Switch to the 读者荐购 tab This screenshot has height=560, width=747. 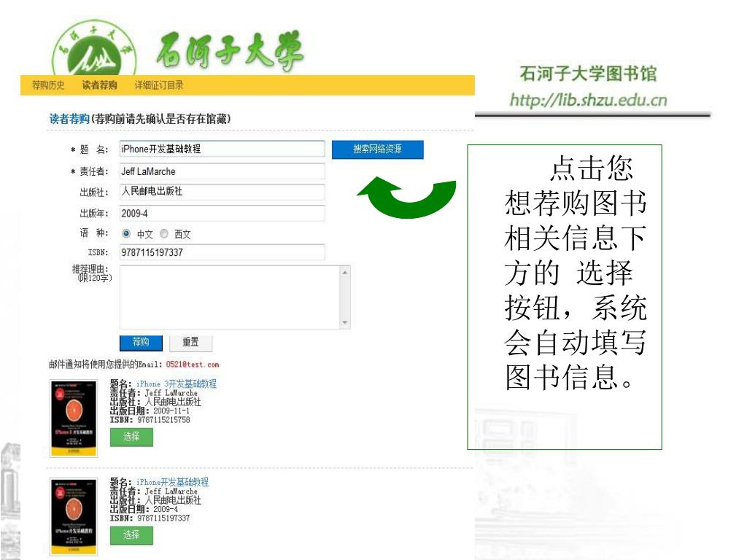(x=99, y=85)
